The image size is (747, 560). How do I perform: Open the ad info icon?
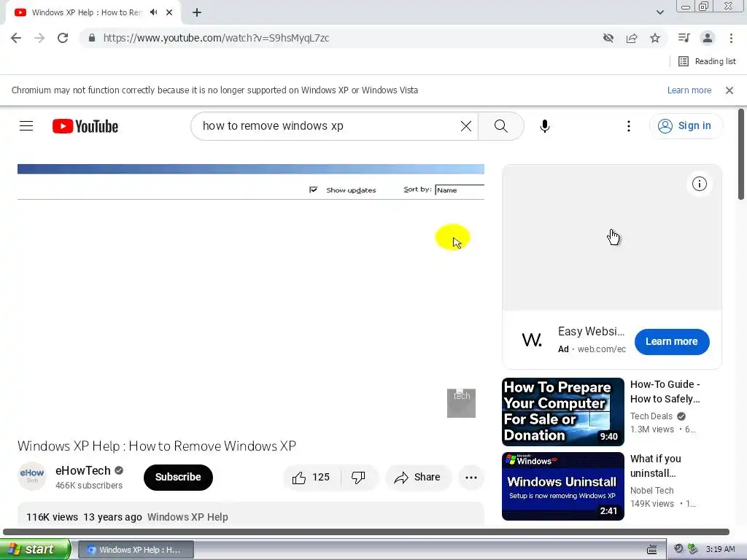pos(699,184)
